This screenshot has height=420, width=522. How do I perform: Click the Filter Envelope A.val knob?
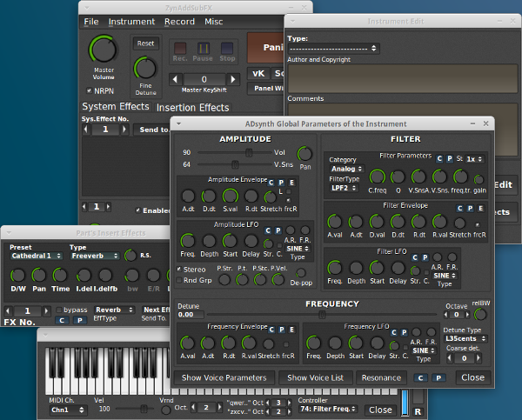(335, 222)
